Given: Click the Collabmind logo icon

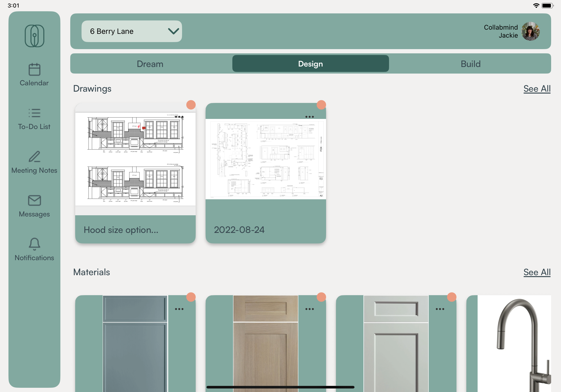Looking at the screenshot, I should point(35,36).
